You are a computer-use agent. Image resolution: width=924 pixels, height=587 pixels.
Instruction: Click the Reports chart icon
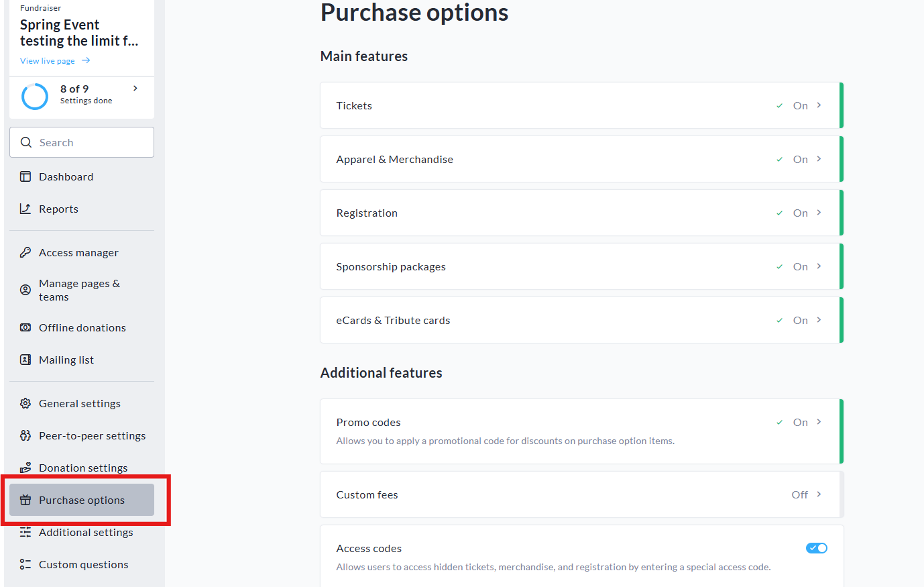(25, 209)
